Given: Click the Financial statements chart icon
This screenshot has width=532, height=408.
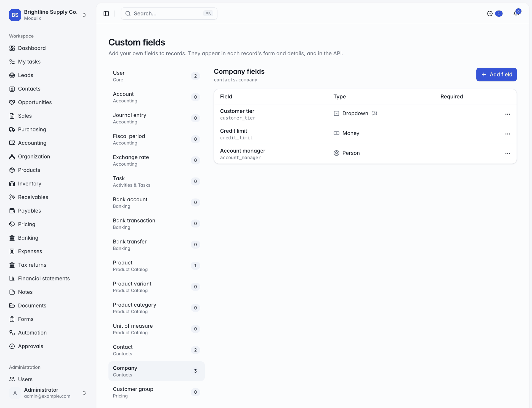Looking at the screenshot, I should [12, 278].
